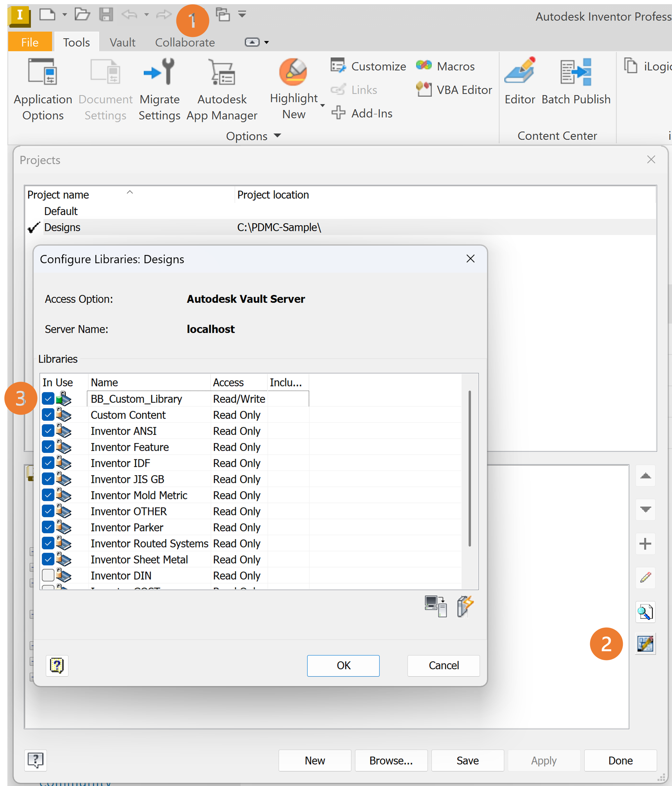The height and width of the screenshot is (786, 672).
Task: Start Batch Publish
Action: tap(576, 81)
